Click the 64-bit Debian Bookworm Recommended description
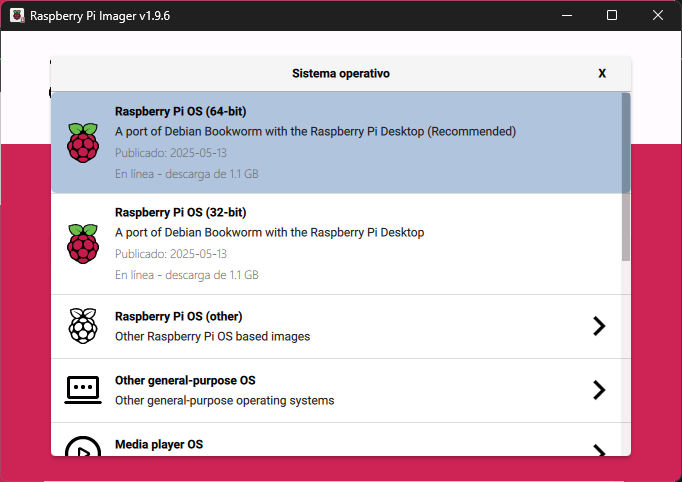Image resolution: width=682 pixels, height=482 pixels. pos(315,131)
